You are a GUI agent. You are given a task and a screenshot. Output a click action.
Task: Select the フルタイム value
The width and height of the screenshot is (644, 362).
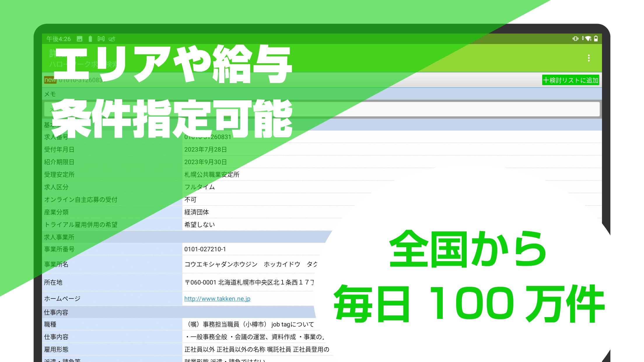(199, 187)
